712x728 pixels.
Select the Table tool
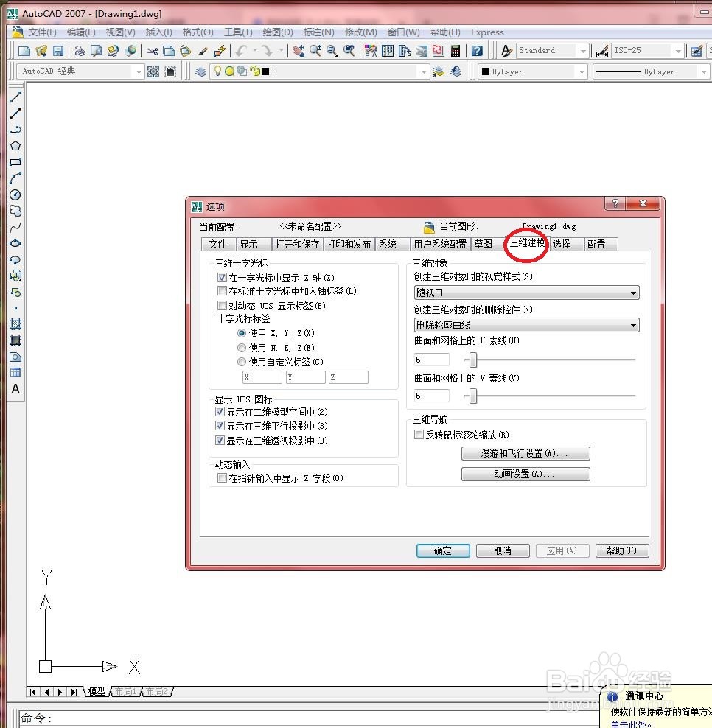coord(15,372)
